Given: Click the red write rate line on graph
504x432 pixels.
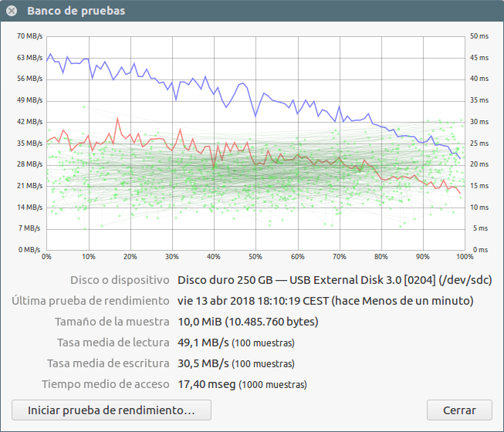Looking at the screenshot, I should [x=117, y=120].
